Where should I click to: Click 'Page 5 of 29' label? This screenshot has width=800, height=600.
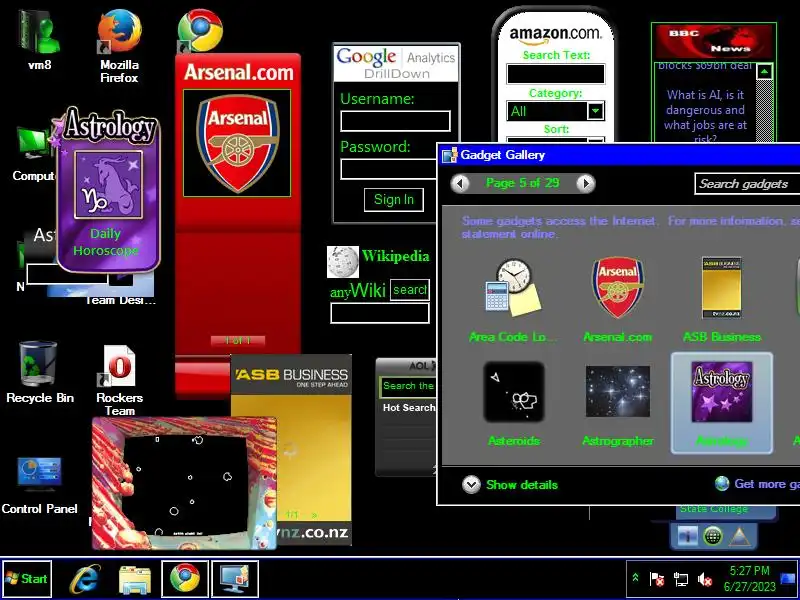pyautogui.click(x=522, y=183)
